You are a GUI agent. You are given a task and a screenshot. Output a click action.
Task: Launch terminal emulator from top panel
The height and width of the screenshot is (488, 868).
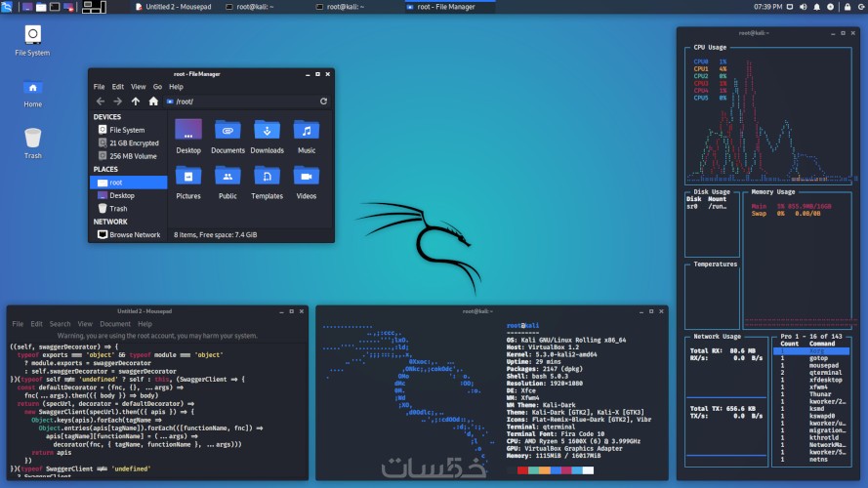coord(55,7)
